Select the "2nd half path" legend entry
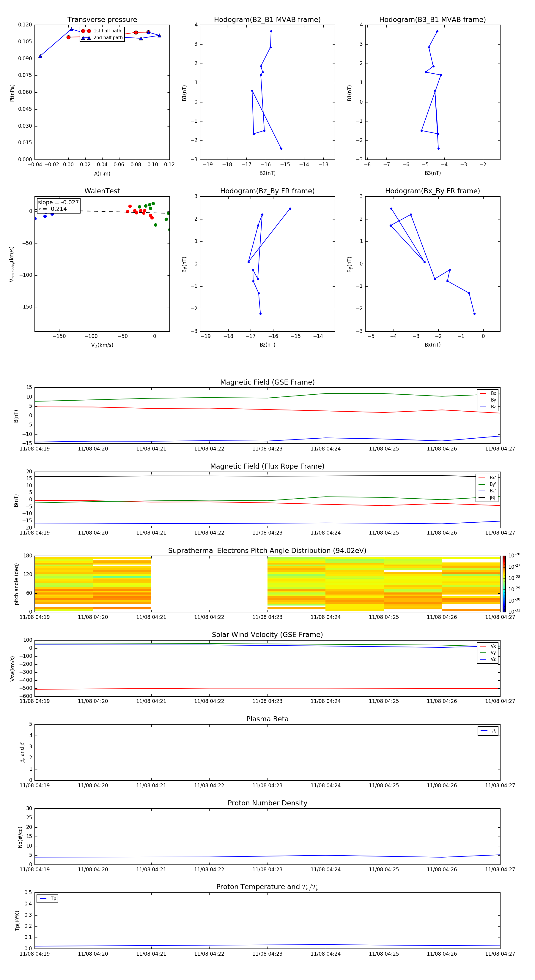Viewport: 535px width, 980px height. (102, 38)
